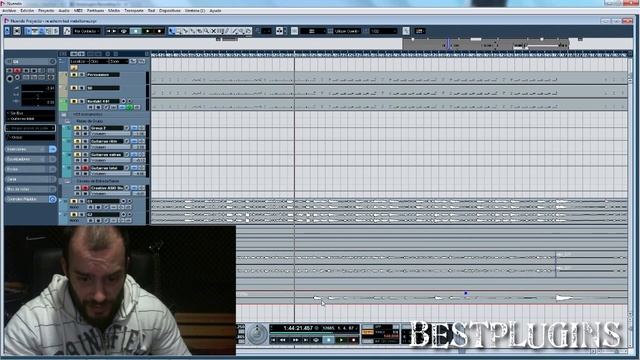
Task: Select the Range Selection tool
Action: pyautogui.click(x=178, y=31)
